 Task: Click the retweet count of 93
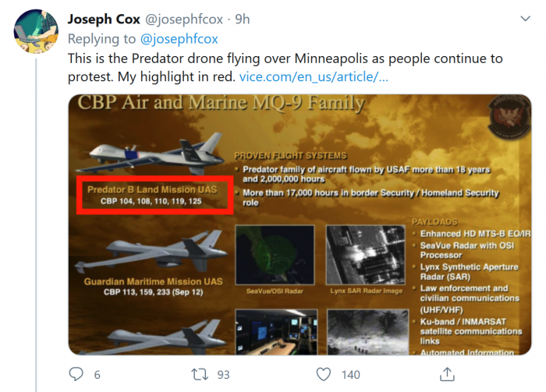[x=223, y=375]
